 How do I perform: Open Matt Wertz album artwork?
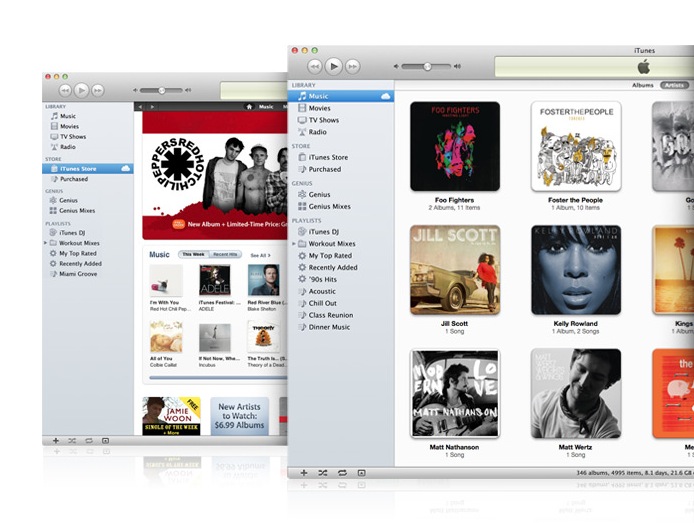tap(576, 393)
